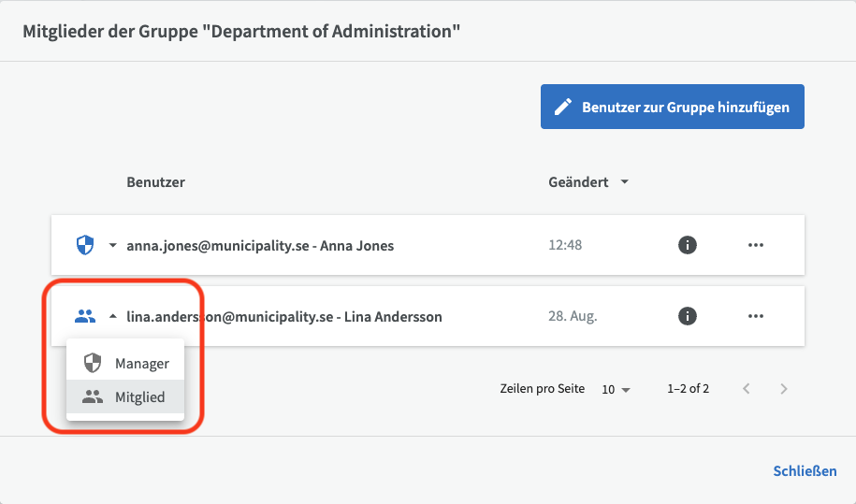The image size is (856, 504).
Task: Click the Geändert column header label
Action: click(x=578, y=182)
